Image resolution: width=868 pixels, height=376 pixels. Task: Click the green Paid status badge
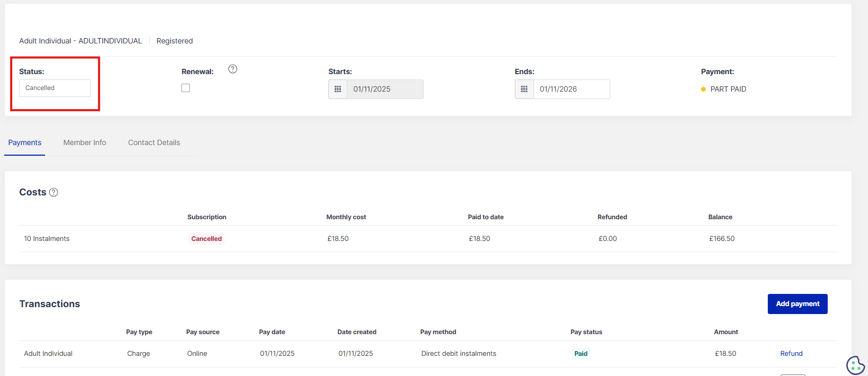click(581, 354)
